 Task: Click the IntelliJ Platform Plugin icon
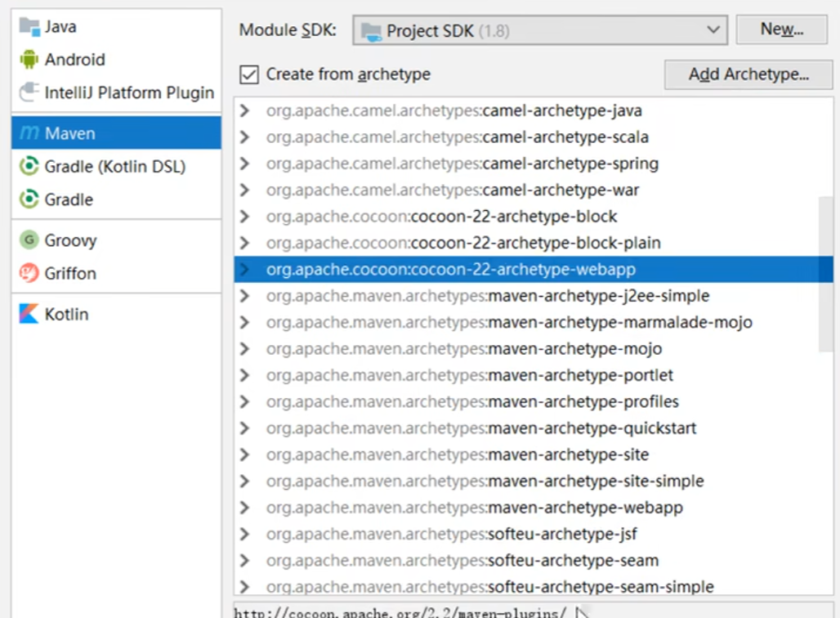(29, 92)
